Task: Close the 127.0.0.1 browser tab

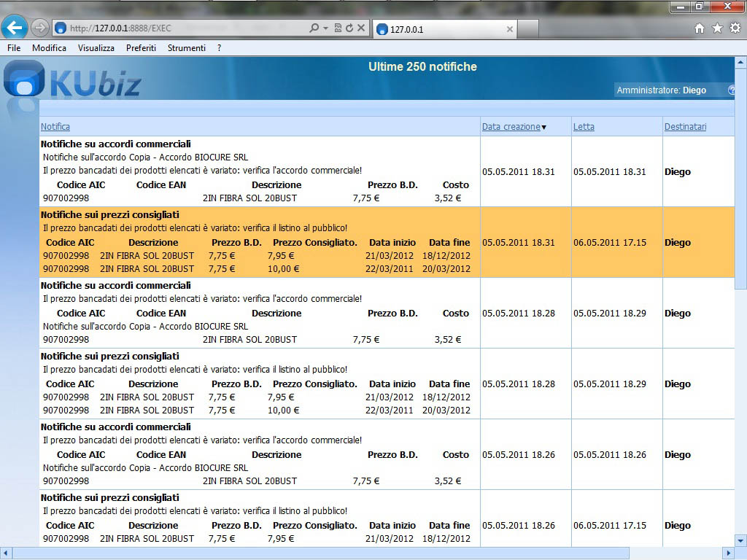Action: point(509,30)
